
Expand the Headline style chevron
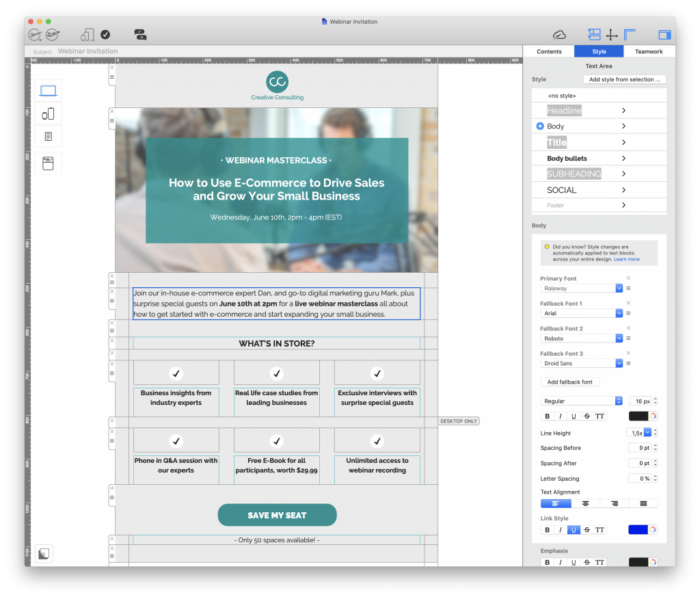(623, 110)
